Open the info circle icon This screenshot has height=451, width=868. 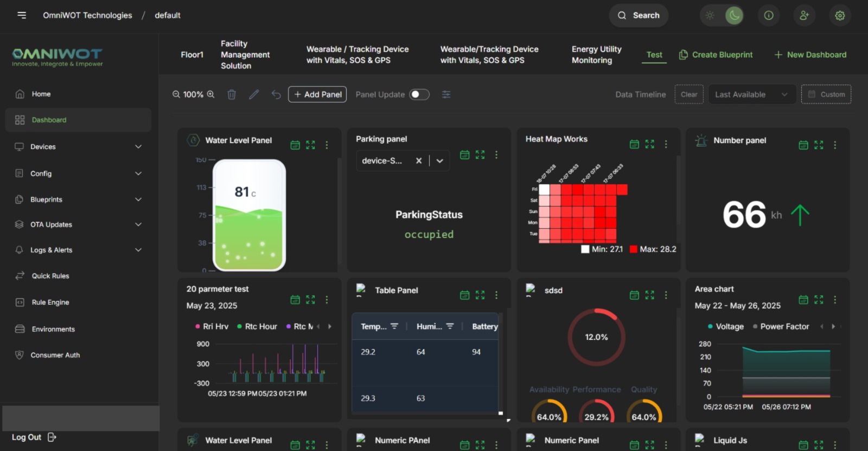tap(769, 15)
